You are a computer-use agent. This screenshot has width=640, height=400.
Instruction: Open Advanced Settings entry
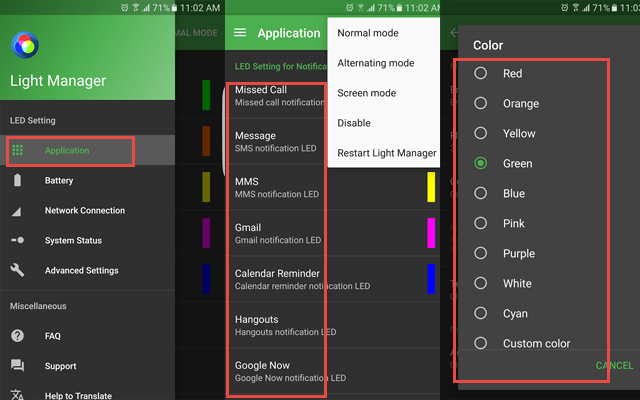coord(87,271)
